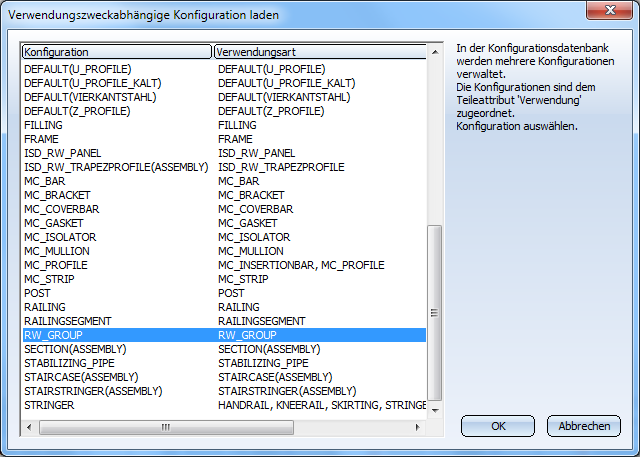This screenshot has height=457, width=640.
Task: Select the DEFAULT(U_PROFILE_KALT) configuration row
Action: [x=224, y=83]
